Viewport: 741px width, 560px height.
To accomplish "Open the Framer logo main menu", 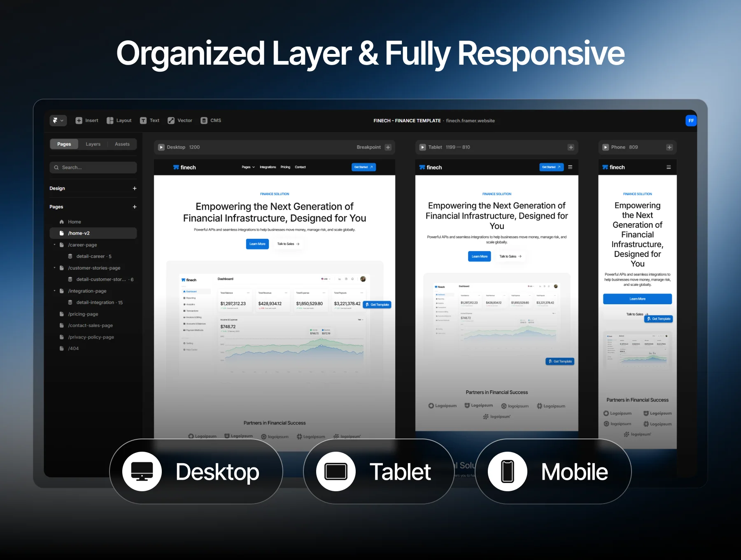I will (x=58, y=121).
